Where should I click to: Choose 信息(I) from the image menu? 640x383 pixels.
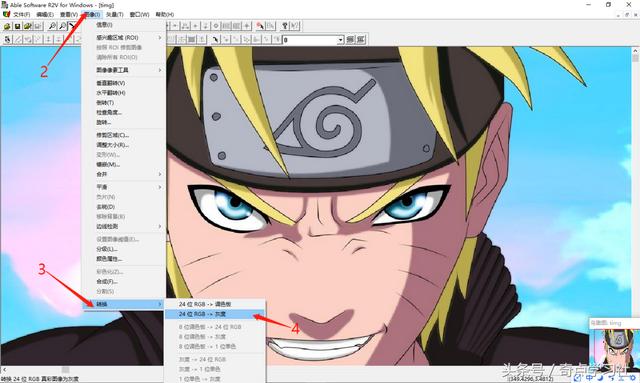[124, 25]
